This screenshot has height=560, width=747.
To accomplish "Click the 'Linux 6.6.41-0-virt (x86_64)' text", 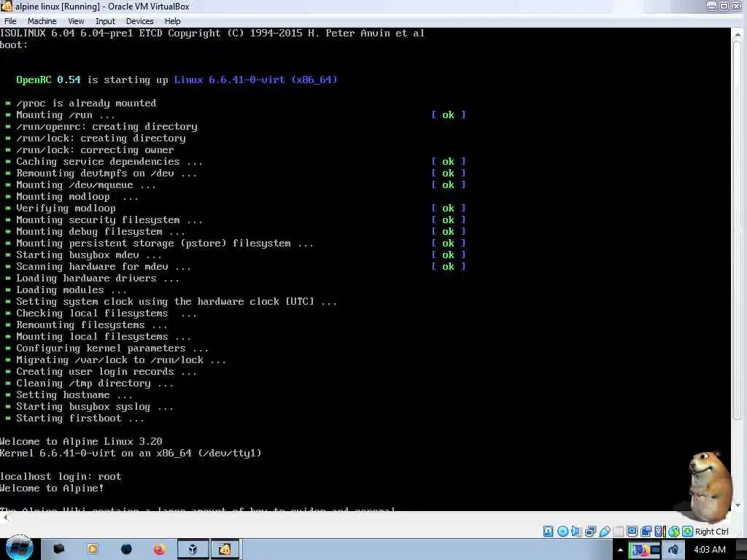I will click(x=255, y=79).
